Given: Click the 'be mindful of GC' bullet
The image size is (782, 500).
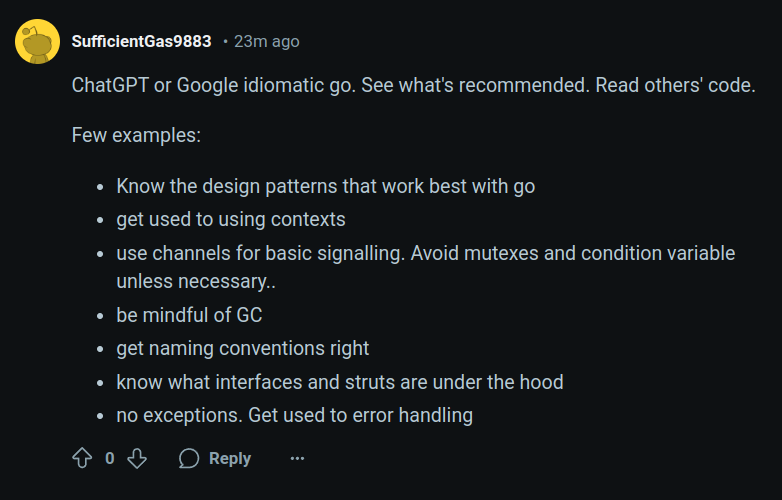Looking at the screenshot, I should tap(189, 315).
